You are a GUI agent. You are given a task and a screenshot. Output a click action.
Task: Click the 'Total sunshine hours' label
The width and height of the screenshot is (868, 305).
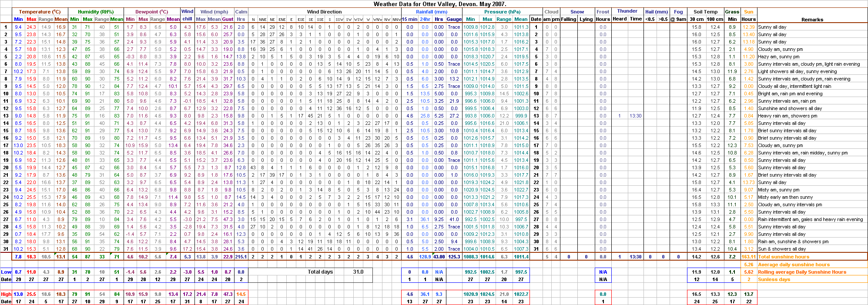[783, 257]
